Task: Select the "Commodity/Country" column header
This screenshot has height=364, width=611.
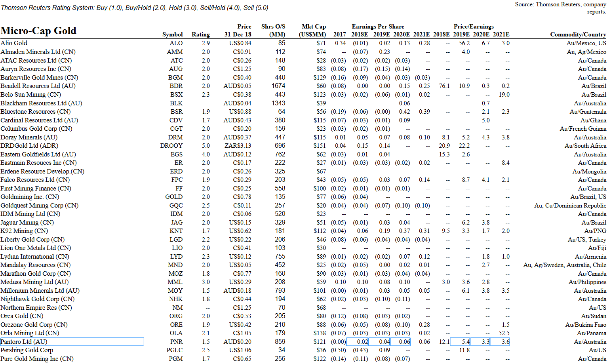Action: tap(578, 34)
